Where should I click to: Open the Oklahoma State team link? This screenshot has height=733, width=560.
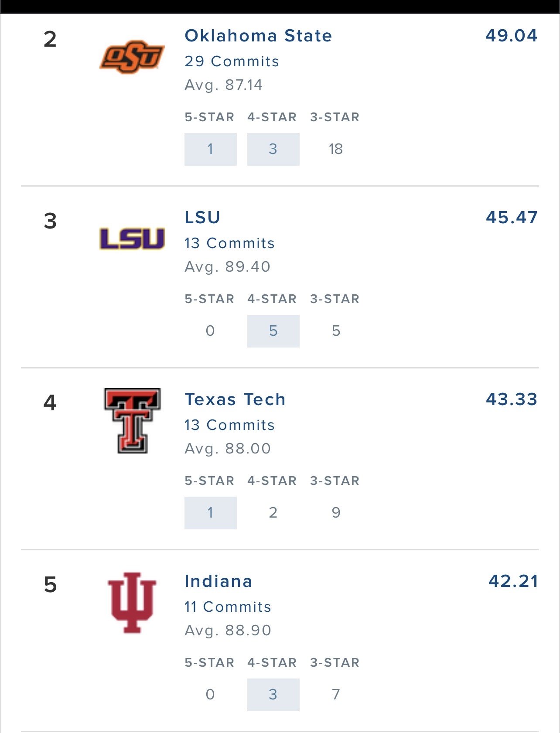tap(258, 36)
